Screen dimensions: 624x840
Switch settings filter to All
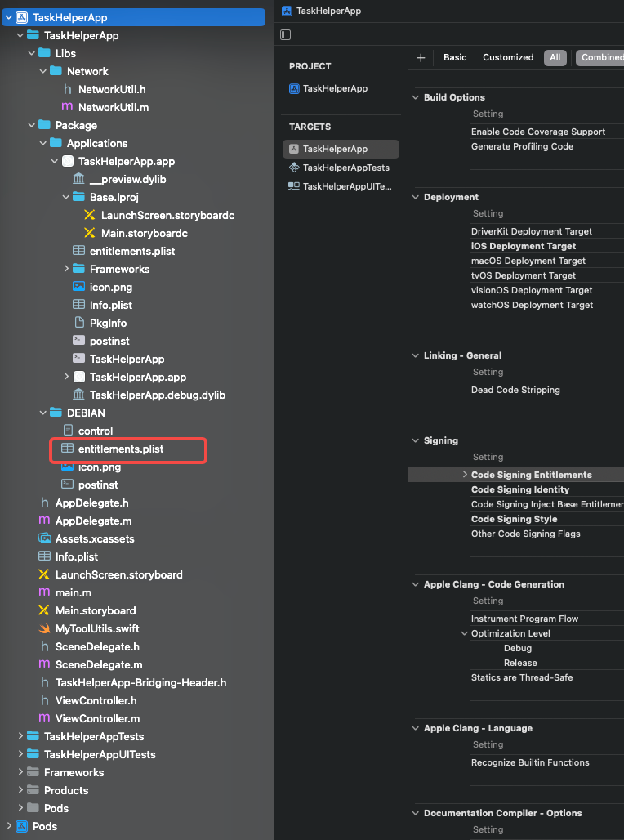[x=555, y=57]
